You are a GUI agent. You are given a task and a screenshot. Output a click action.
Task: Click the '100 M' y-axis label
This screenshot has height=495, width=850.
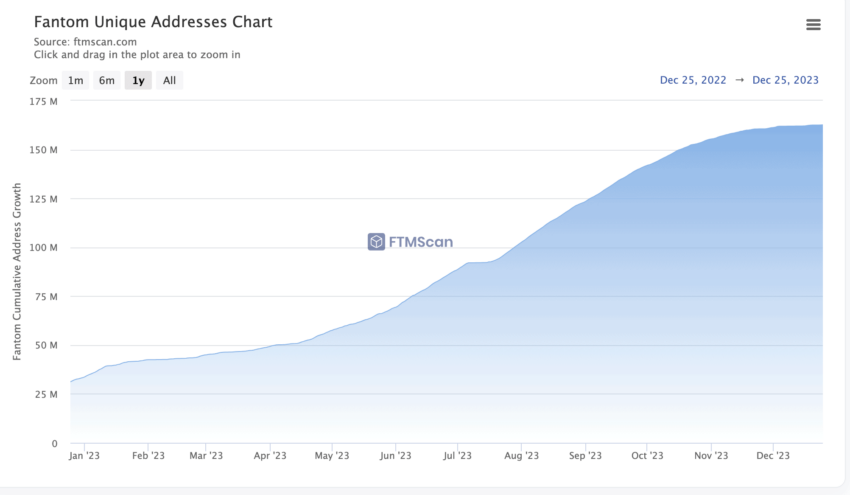pos(43,248)
